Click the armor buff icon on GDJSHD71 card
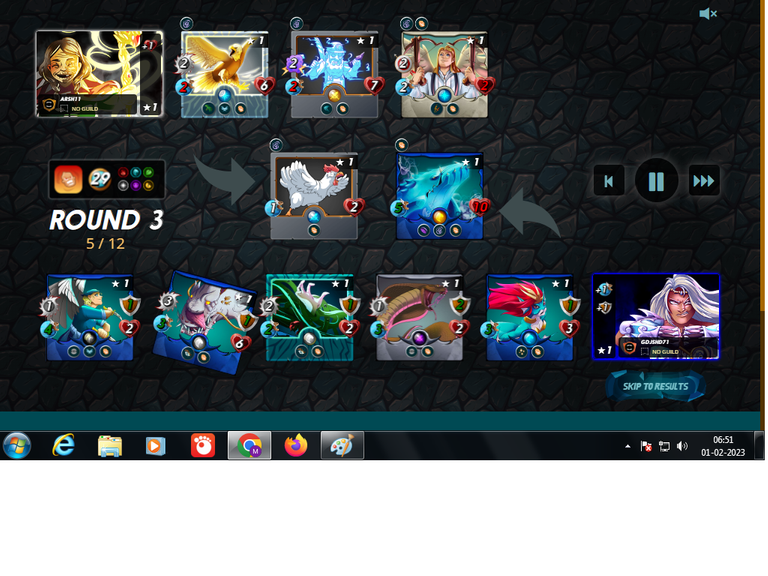Image resolution: width=768 pixels, height=576 pixels. pos(604,308)
